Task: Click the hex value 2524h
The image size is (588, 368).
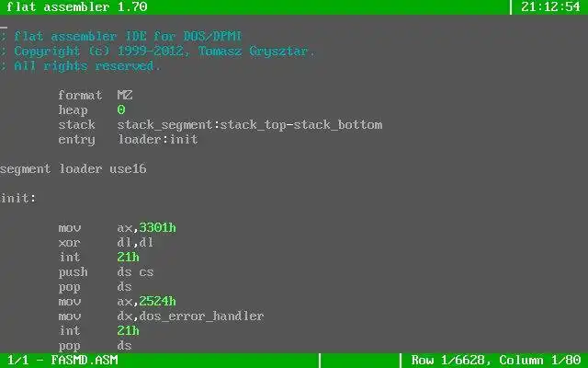Action: (157, 301)
